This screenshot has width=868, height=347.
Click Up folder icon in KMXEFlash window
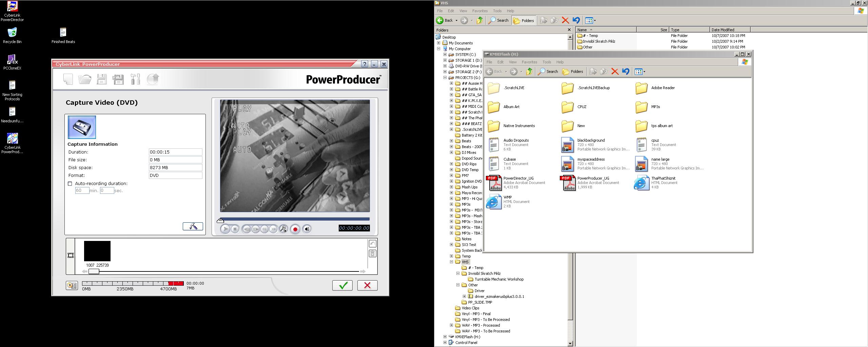point(529,72)
